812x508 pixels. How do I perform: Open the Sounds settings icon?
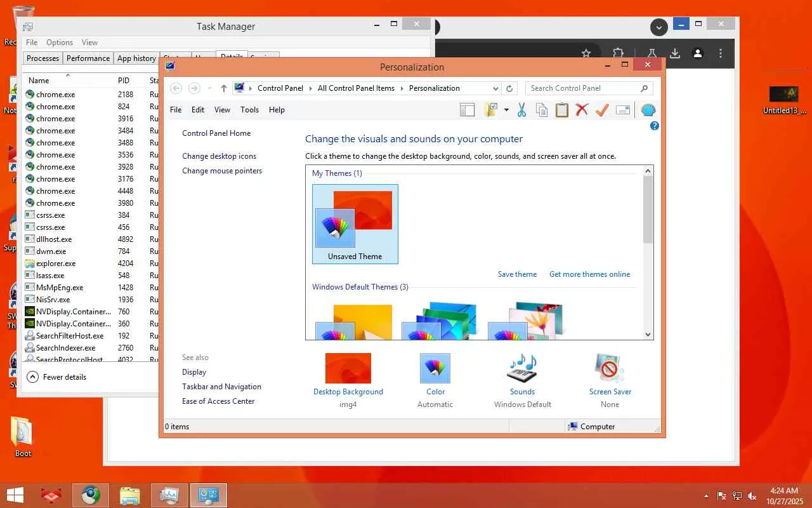click(x=522, y=368)
